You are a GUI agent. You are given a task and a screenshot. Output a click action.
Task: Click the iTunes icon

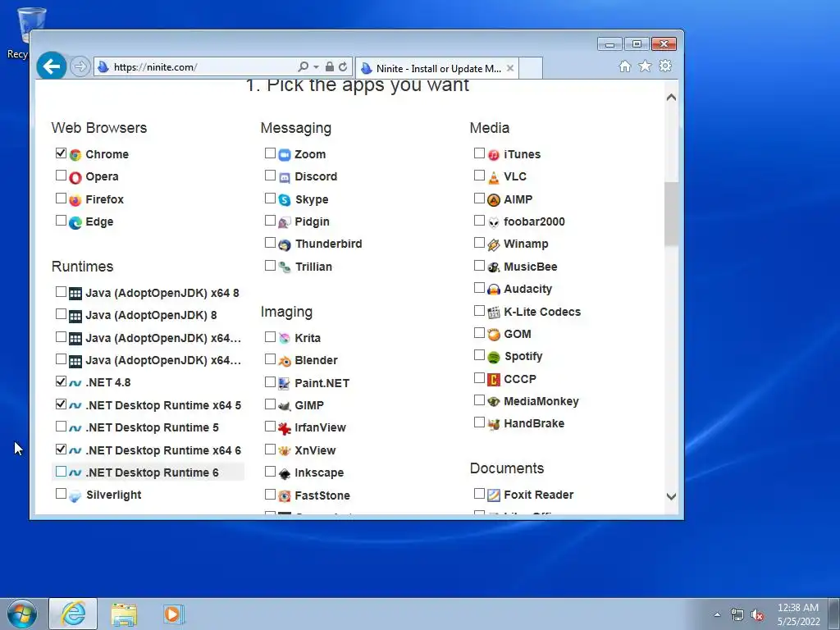[x=493, y=155]
